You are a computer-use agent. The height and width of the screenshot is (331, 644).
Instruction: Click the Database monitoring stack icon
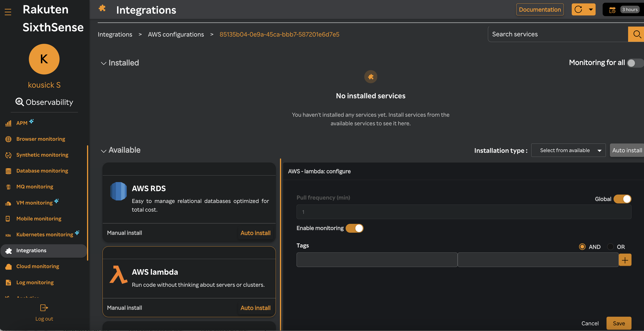click(8, 171)
